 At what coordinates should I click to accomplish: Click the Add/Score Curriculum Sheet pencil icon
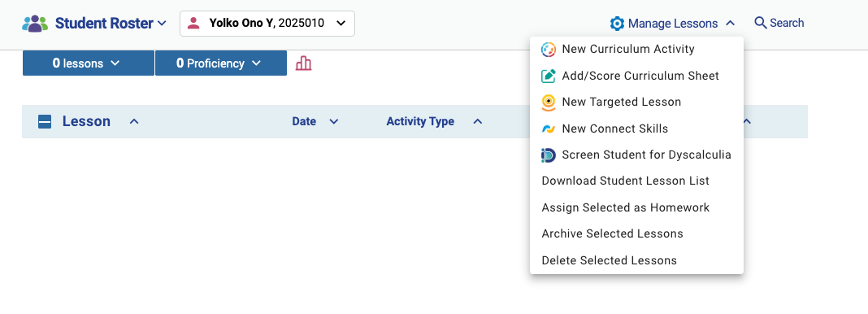click(x=548, y=76)
